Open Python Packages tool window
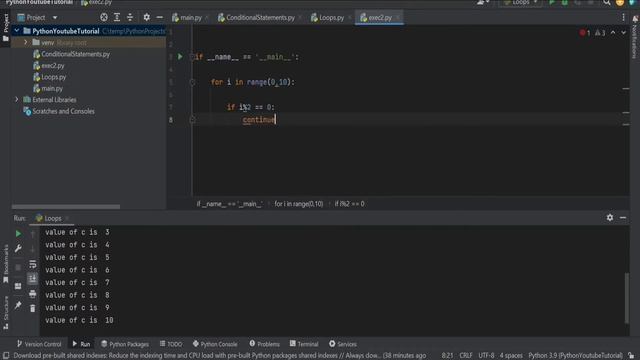This screenshot has width=640, height=360. tap(125, 344)
